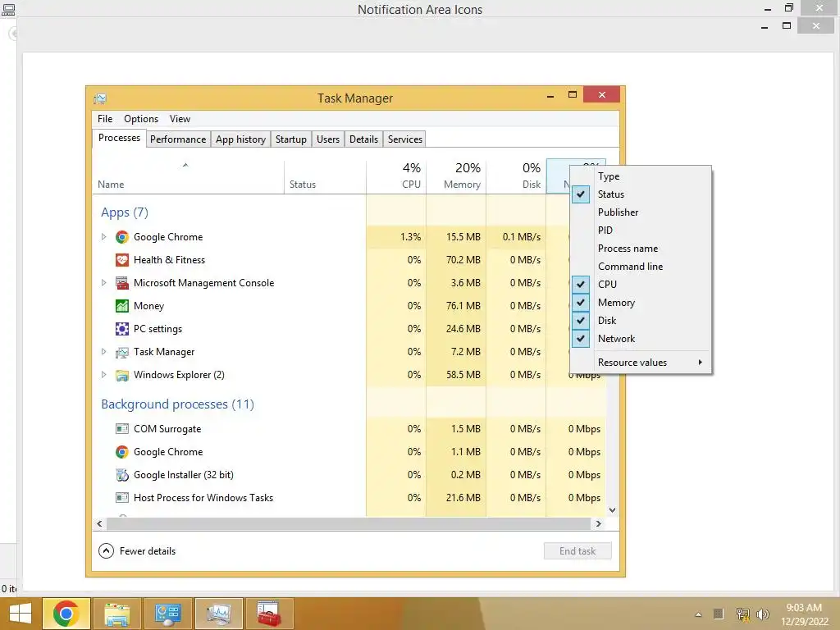The height and width of the screenshot is (630, 840).
Task: Enable Type column in context menu
Action: (x=641, y=176)
